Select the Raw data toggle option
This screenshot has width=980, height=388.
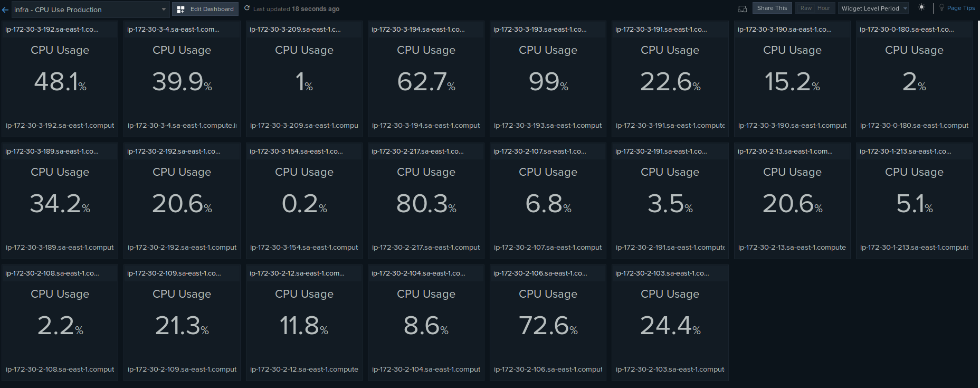point(806,8)
